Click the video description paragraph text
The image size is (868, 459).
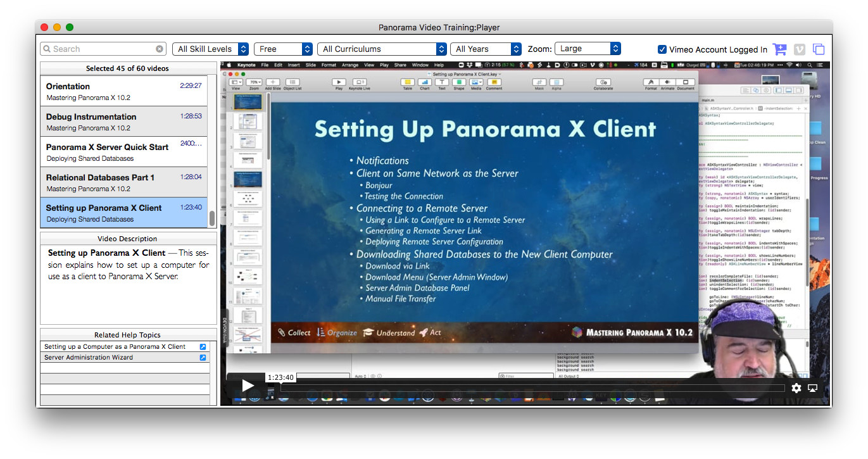point(129,265)
